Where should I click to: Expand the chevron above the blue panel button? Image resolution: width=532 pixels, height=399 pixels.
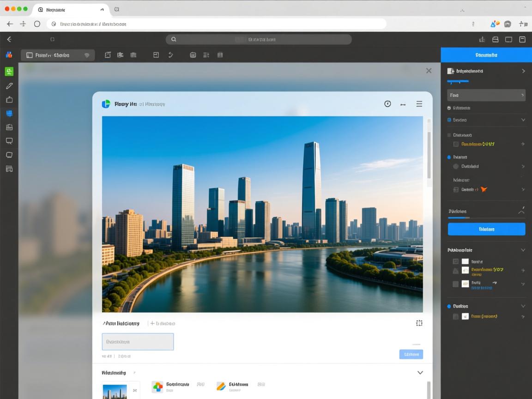pyautogui.click(x=521, y=211)
